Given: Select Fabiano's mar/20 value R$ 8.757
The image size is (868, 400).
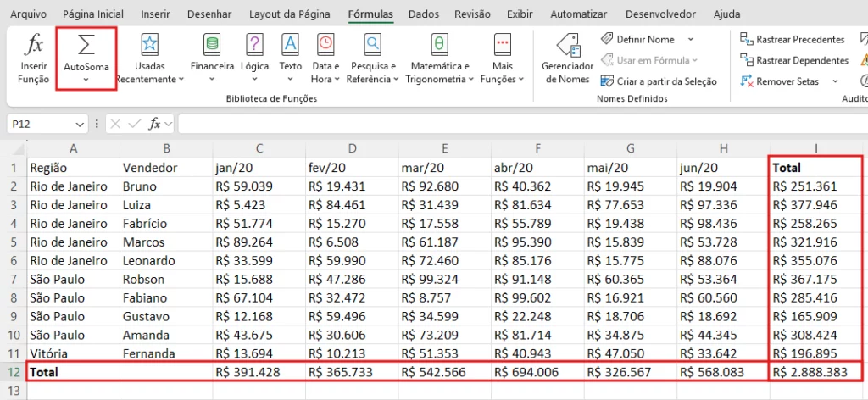Looking at the screenshot, I should tap(444, 297).
